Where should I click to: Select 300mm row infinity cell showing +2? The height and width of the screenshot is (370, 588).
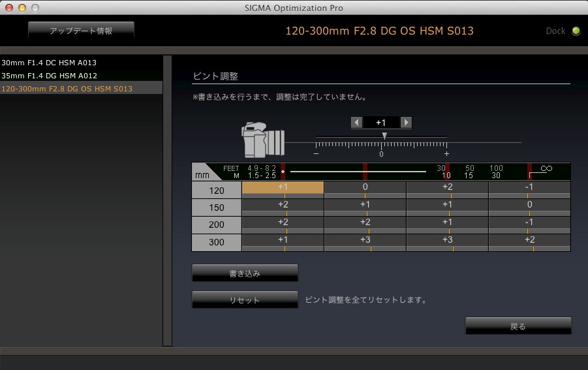pyautogui.click(x=529, y=243)
